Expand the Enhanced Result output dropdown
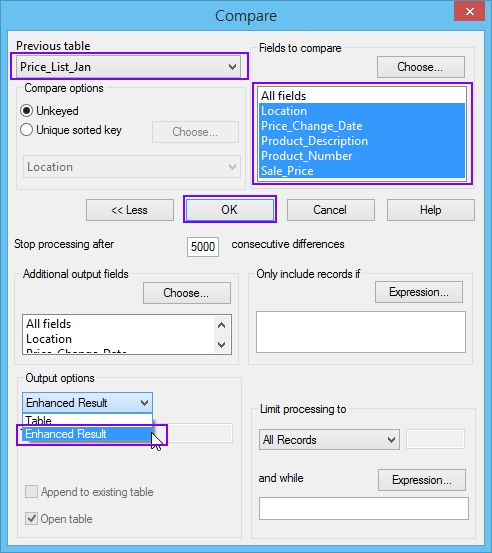 (87, 403)
